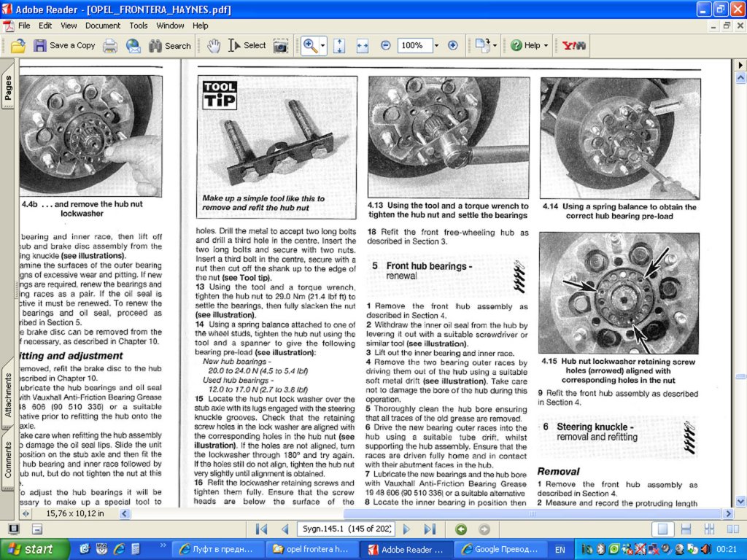Screen dimensions: 747x560
Task: Open the Search binoculars tool
Action: click(x=169, y=46)
